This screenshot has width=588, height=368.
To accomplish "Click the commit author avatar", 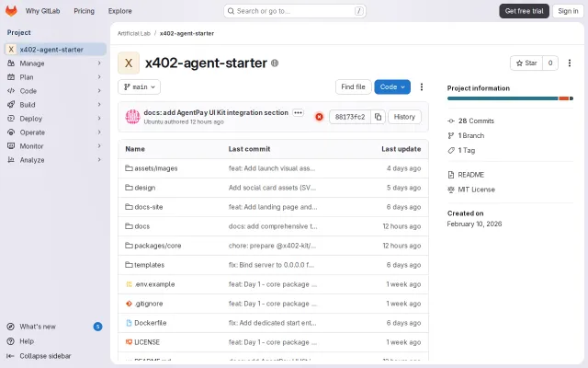I will (132, 117).
